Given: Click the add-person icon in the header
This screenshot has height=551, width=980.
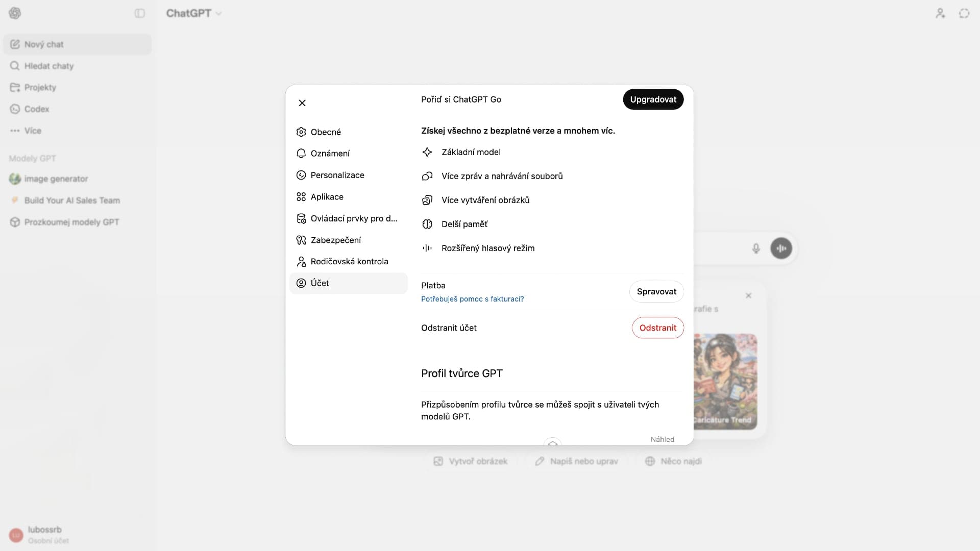Looking at the screenshot, I should (x=940, y=14).
